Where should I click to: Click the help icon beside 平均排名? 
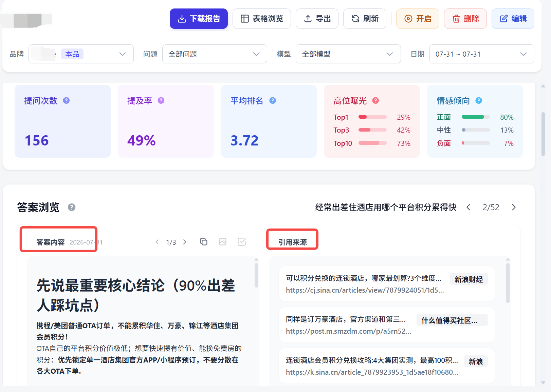coord(273,100)
